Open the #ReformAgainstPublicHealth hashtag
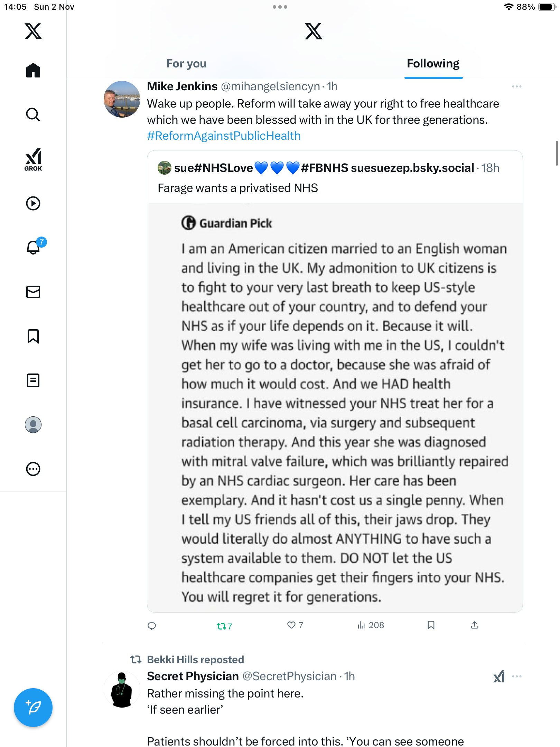 pyautogui.click(x=224, y=136)
